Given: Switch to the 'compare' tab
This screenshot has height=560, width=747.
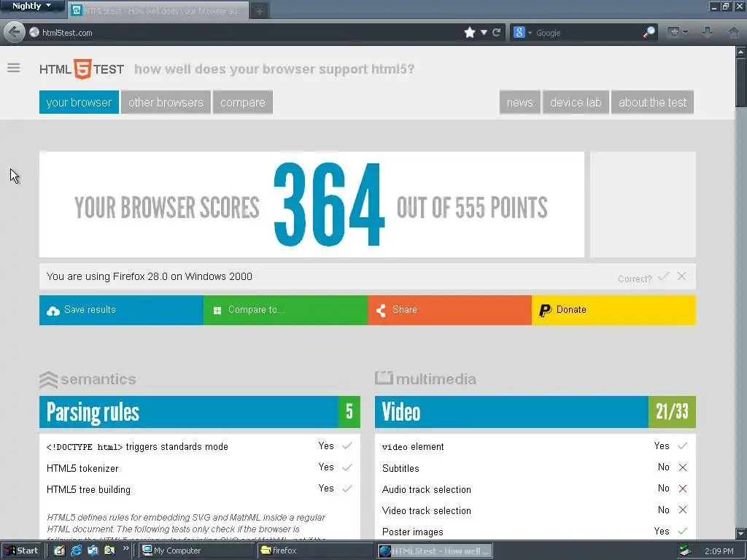Looking at the screenshot, I should (243, 102).
